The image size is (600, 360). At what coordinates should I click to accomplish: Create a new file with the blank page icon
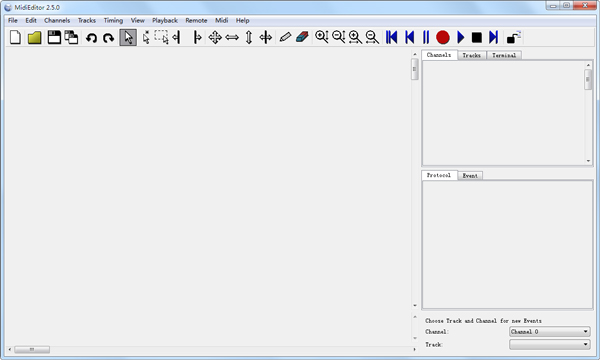15,37
